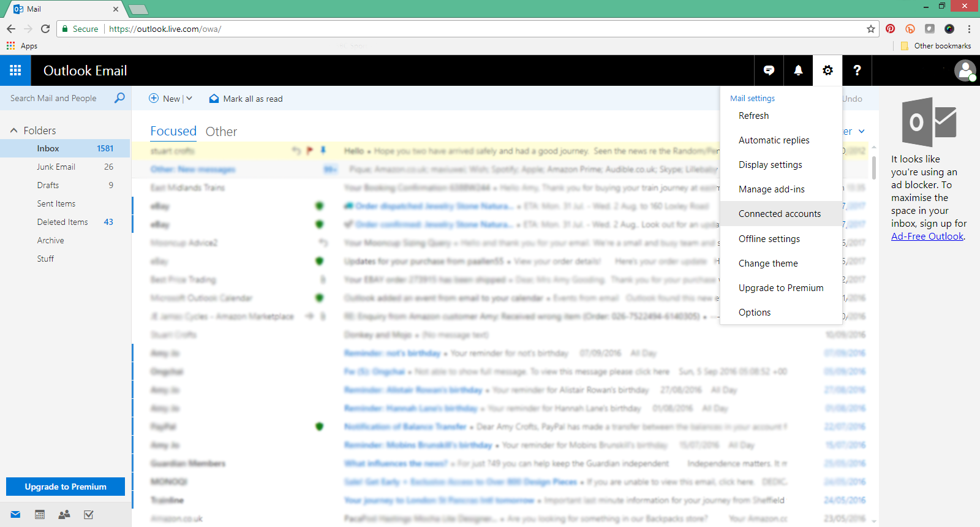Open the help question mark icon
Image resolution: width=980 pixels, height=527 pixels.
click(x=857, y=70)
